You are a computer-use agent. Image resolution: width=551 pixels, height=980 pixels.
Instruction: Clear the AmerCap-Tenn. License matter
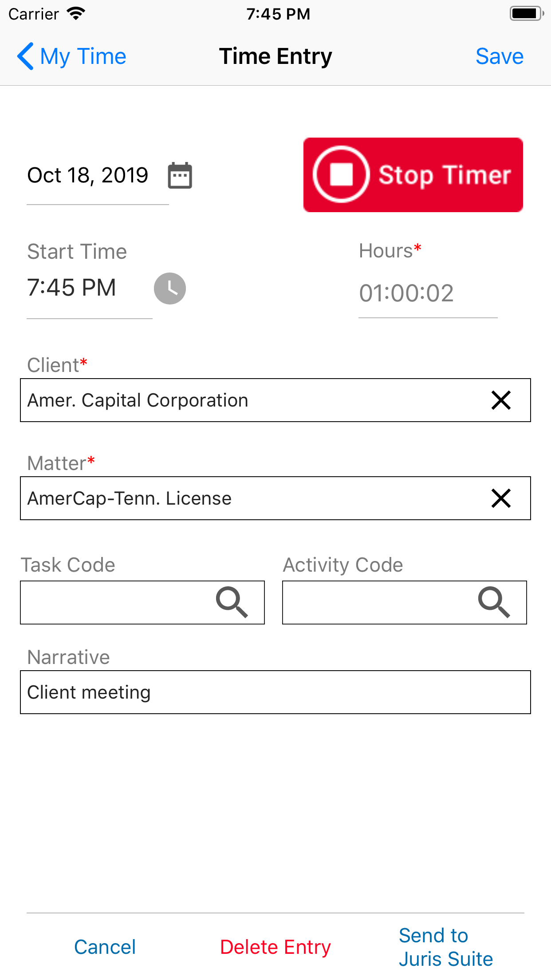coord(501,498)
